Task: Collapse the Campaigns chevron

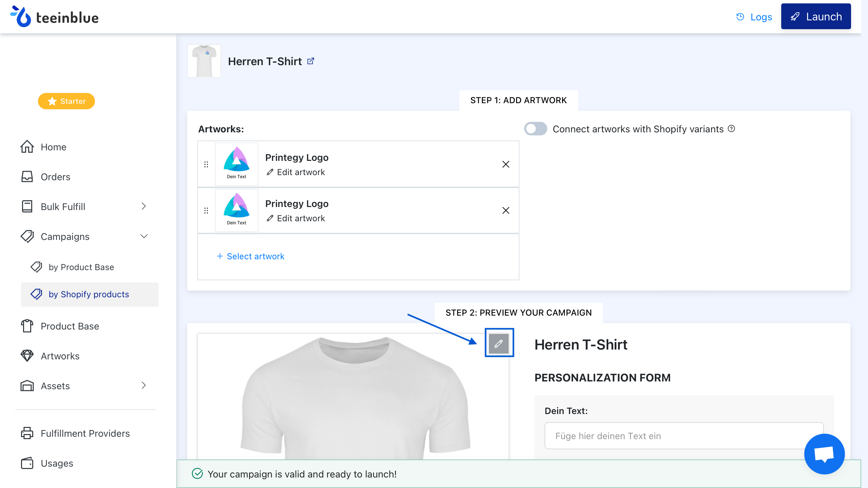Action: click(144, 236)
